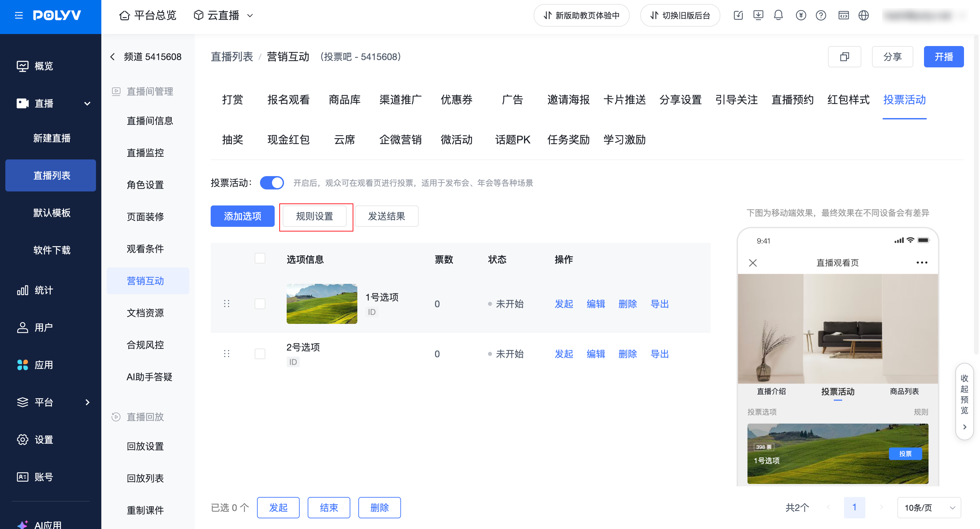The width and height of the screenshot is (980, 529).
Task: Open the developer code window icon
Action: point(843,15)
